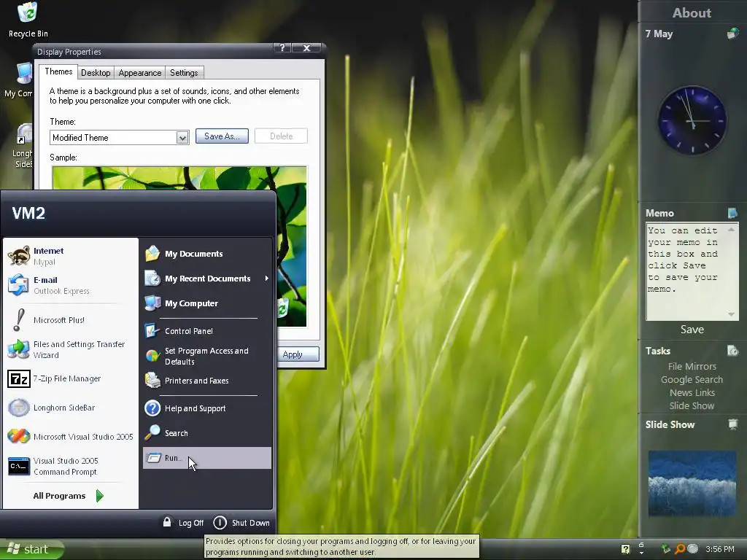Select Run... in Start menu

[206, 458]
